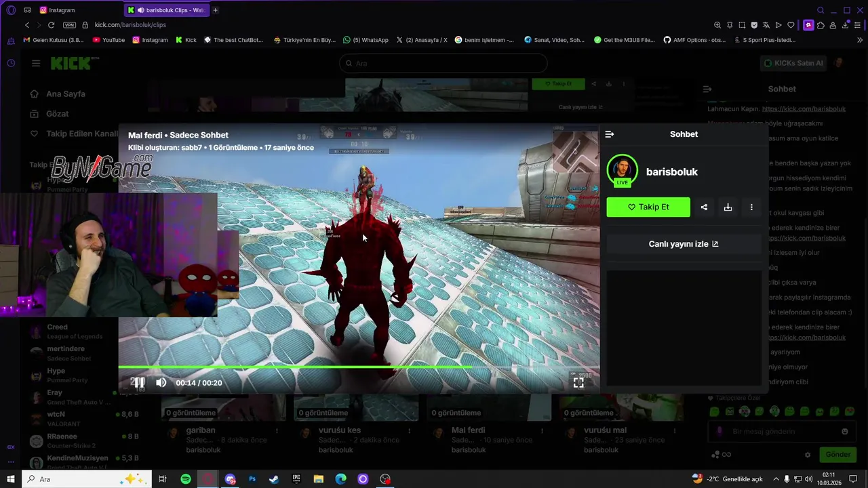Image resolution: width=868 pixels, height=488 pixels.
Task: Open translate page icon in address bar
Action: (766, 25)
